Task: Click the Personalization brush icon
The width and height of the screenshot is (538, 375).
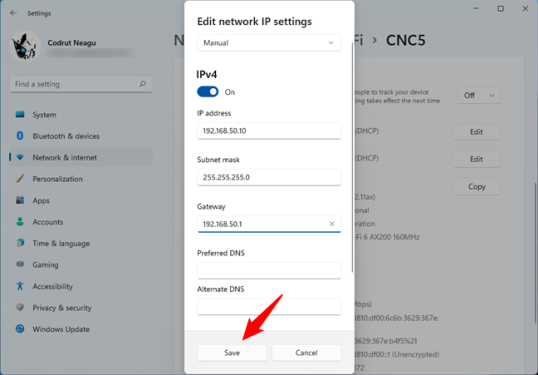Action: [20, 179]
